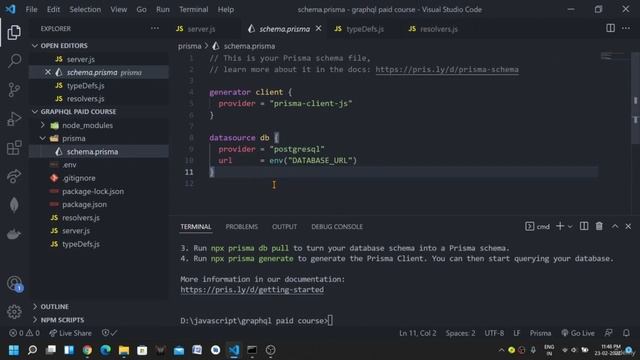Open the Live Share activity bar icon
This screenshot has height=360, width=640.
[x=14, y=176]
